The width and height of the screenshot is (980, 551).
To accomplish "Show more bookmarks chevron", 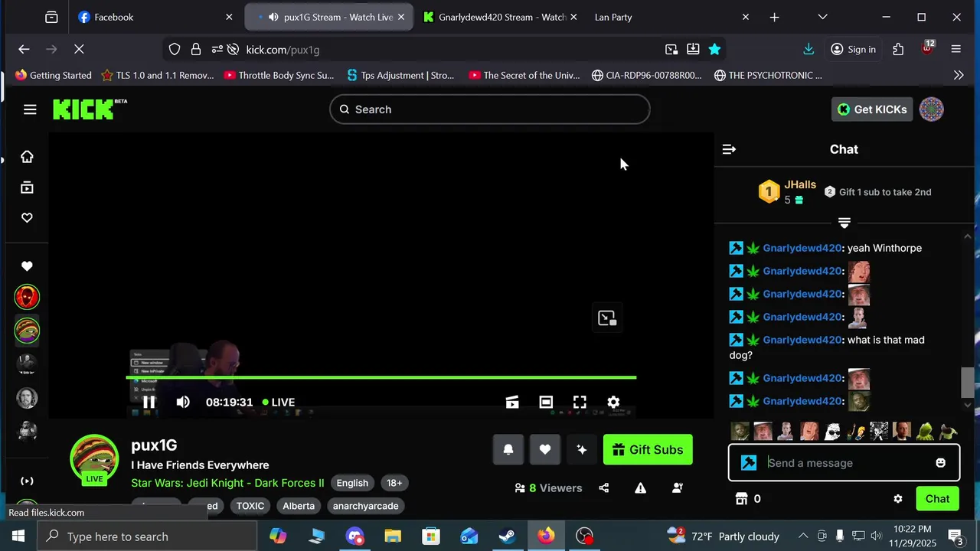I will tap(959, 76).
